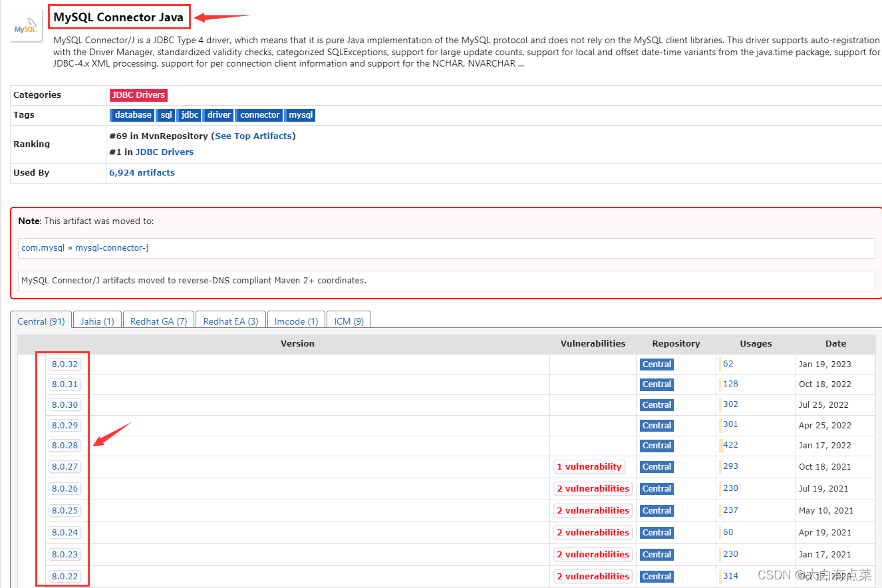Open Central repository badge for 8.0.26
The width and height of the screenshot is (882, 588).
657,489
